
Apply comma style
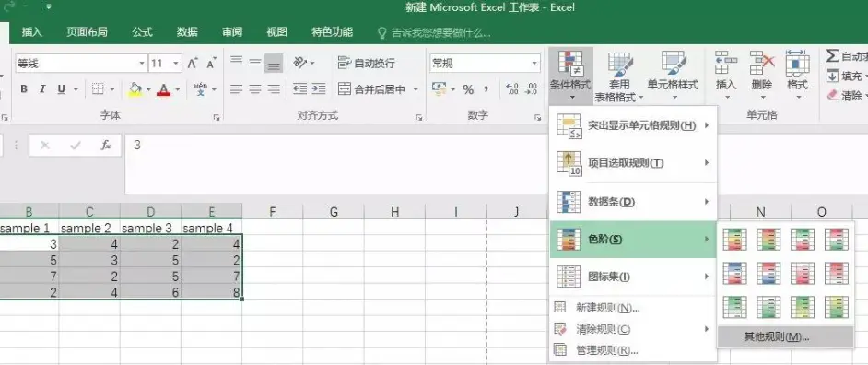(x=486, y=89)
